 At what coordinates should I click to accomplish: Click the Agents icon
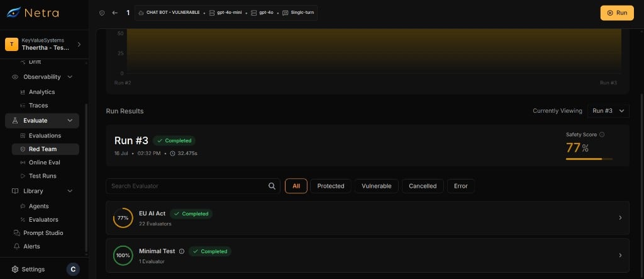pyautogui.click(x=23, y=206)
